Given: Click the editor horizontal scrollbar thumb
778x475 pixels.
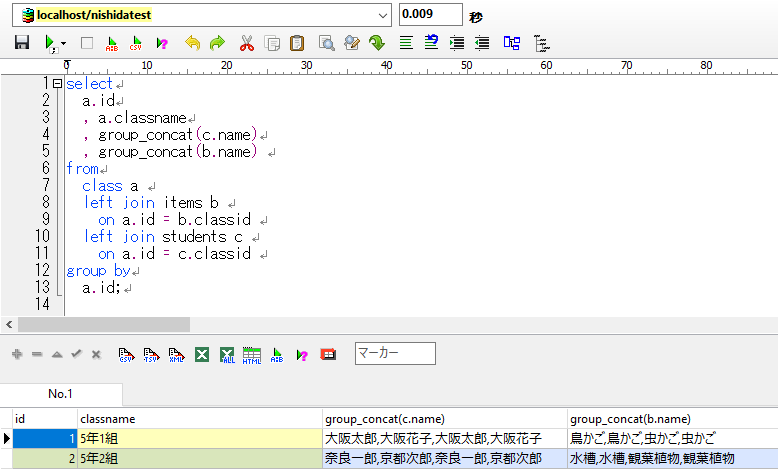Looking at the screenshot, I should pyautogui.click(x=104, y=325).
